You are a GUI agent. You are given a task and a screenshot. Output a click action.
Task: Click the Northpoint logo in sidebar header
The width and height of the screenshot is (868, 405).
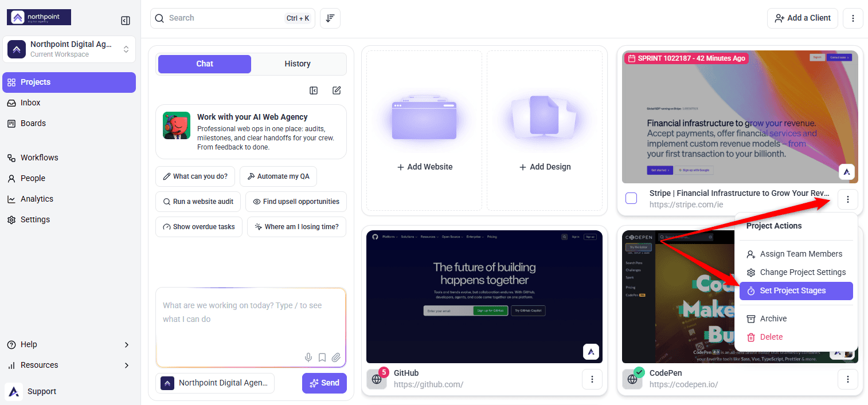pyautogui.click(x=39, y=17)
